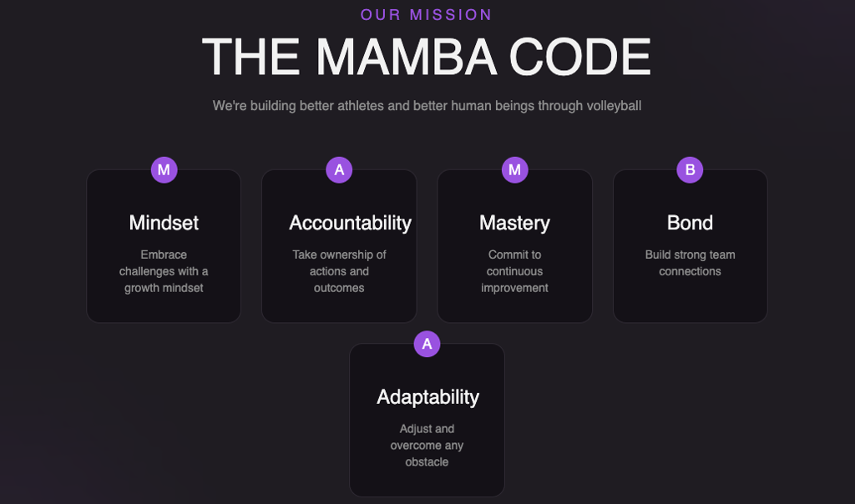
Task: Click 'Commit to continuous improvement' description
Action: click(514, 271)
